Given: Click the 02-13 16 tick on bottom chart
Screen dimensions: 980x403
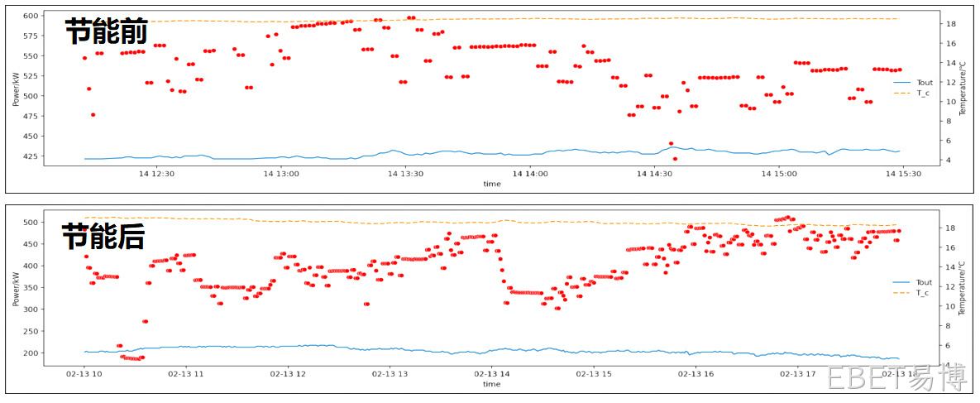Looking at the screenshot, I should 696,374.
